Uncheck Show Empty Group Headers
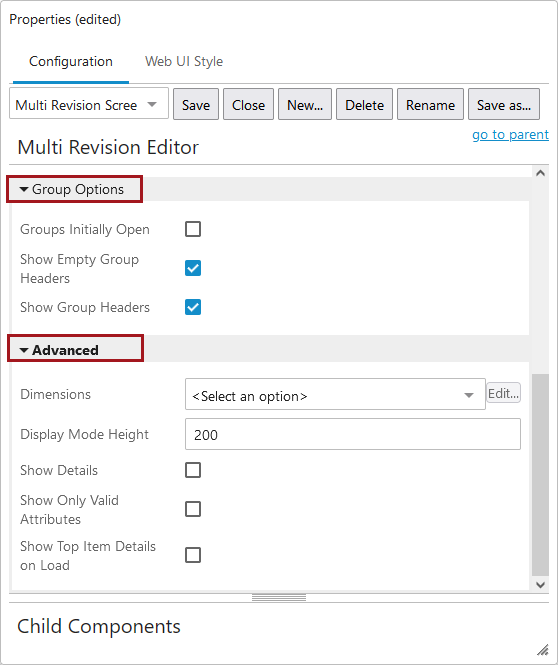 193,268
